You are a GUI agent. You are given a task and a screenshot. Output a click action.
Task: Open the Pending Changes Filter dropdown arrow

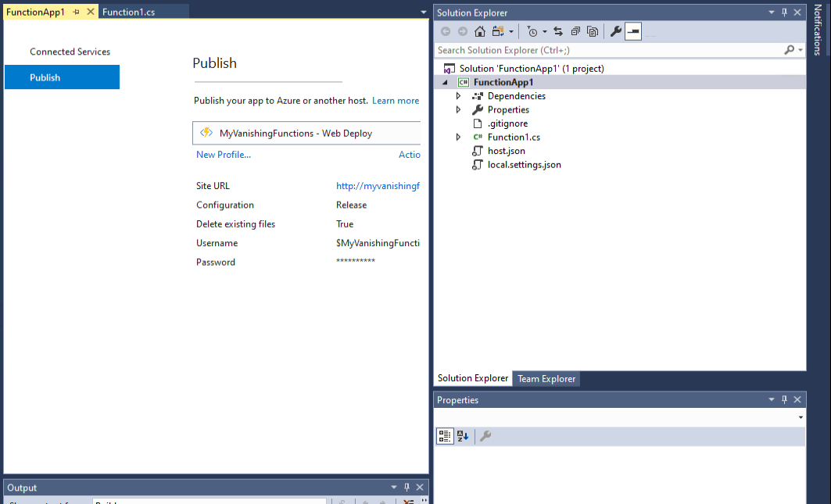coord(544,32)
